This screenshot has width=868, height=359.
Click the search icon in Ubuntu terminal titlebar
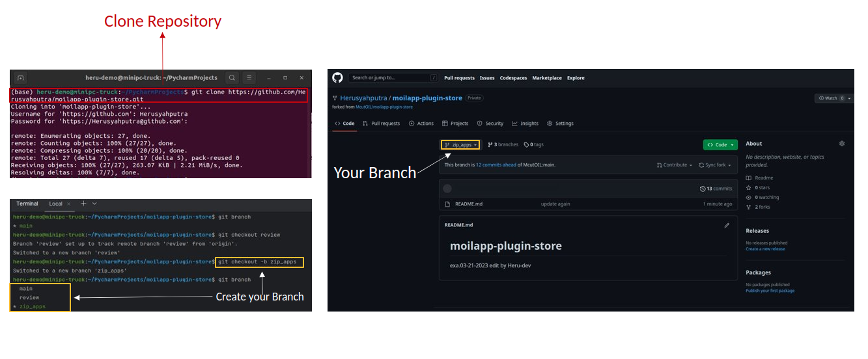pyautogui.click(x=232, y=78)
